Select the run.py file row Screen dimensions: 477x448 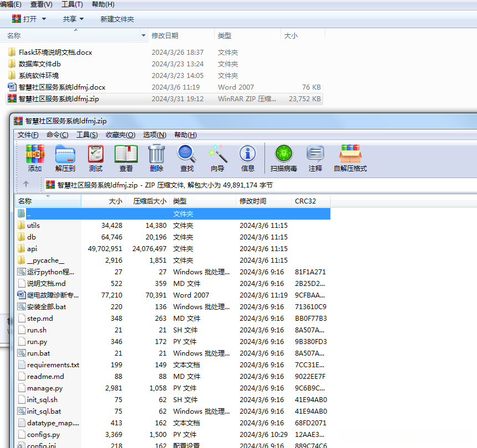pos(173,342)
